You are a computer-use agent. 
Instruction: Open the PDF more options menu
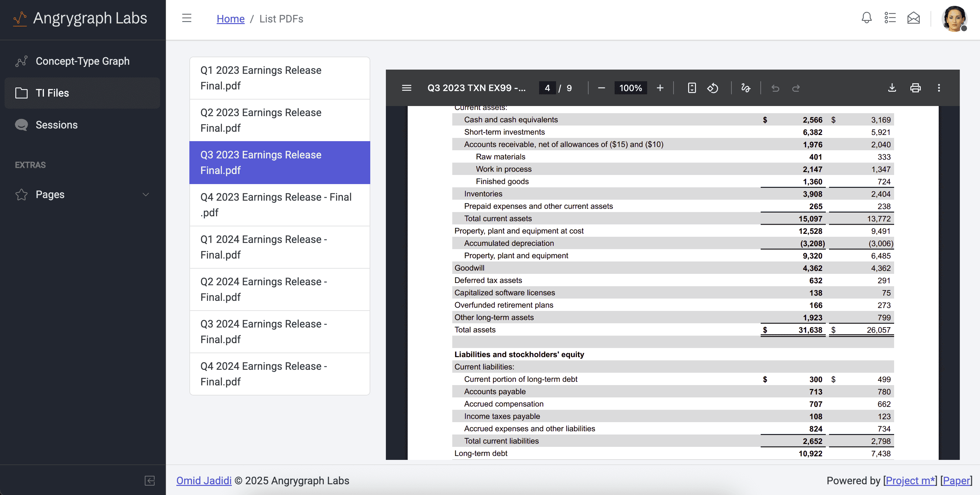939,88
